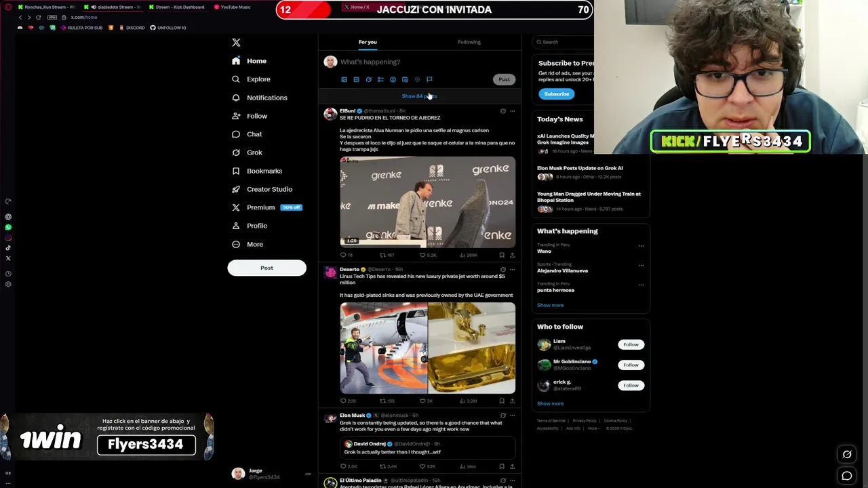
Task: Show more under Who to follow
Action: pyautogui.click(x=550, y=403)
